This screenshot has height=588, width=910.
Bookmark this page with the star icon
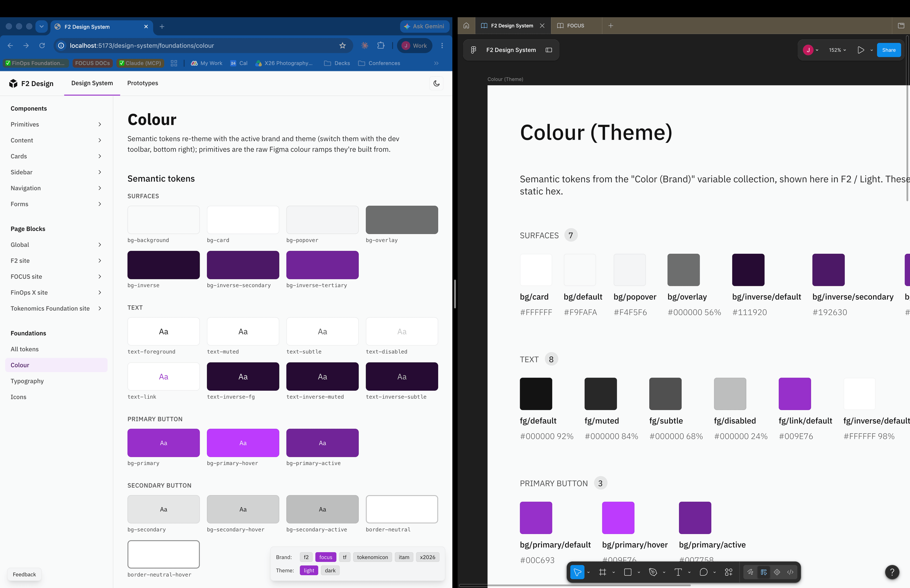click(x=342, y=45)
